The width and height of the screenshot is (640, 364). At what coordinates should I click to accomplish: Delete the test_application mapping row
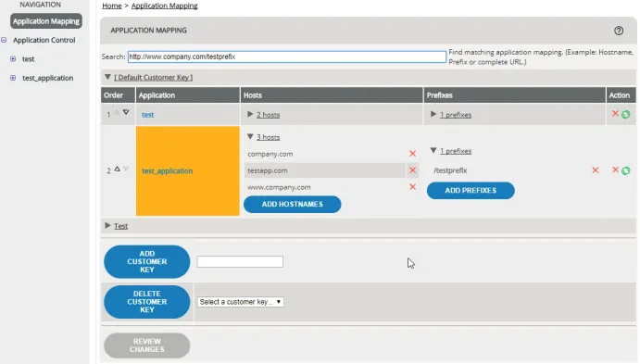pyautogui.click(x=615, y=169)
